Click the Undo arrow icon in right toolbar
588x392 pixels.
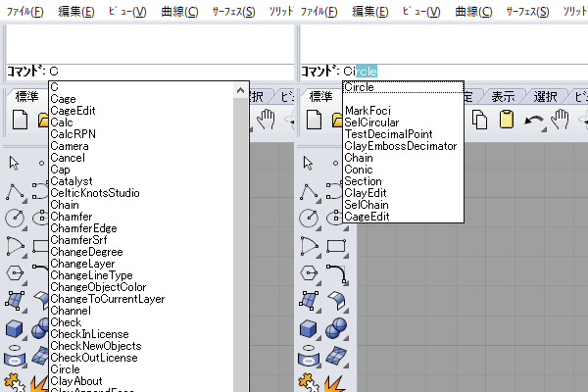[x=534, y=120]
